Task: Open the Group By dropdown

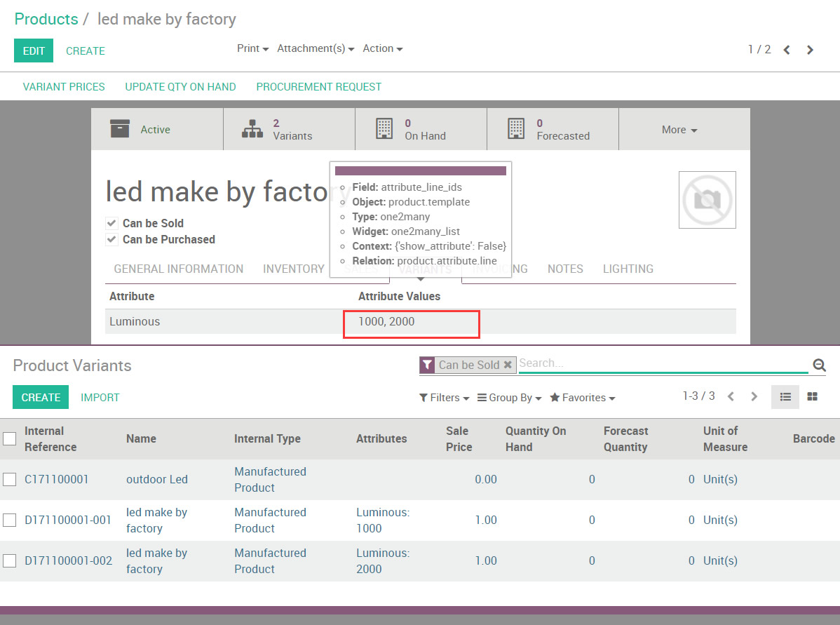Action: coord(509,398)
